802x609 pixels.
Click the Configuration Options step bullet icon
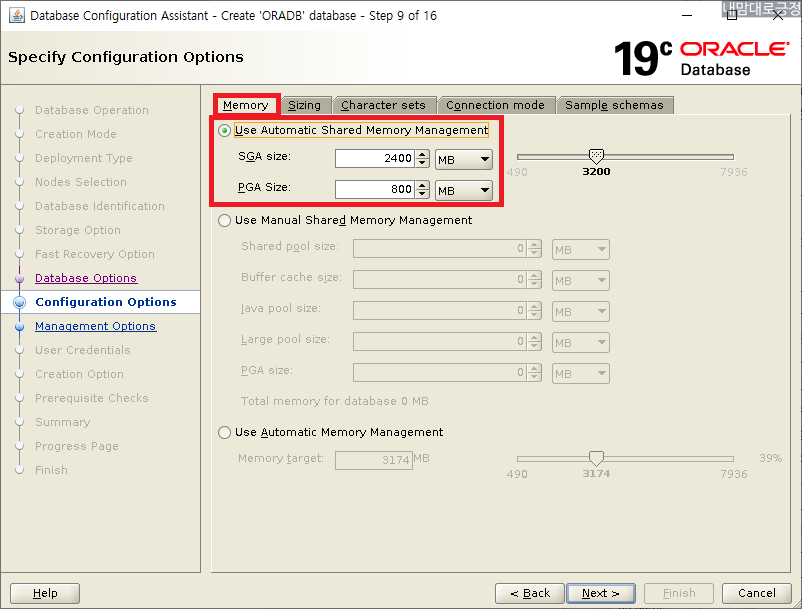point(19,302)
